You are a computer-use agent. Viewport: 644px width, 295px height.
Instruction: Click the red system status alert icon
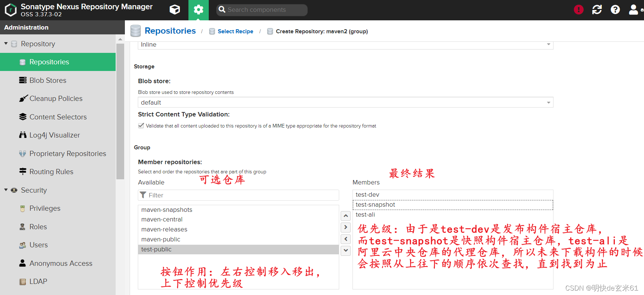coord(579,10)
